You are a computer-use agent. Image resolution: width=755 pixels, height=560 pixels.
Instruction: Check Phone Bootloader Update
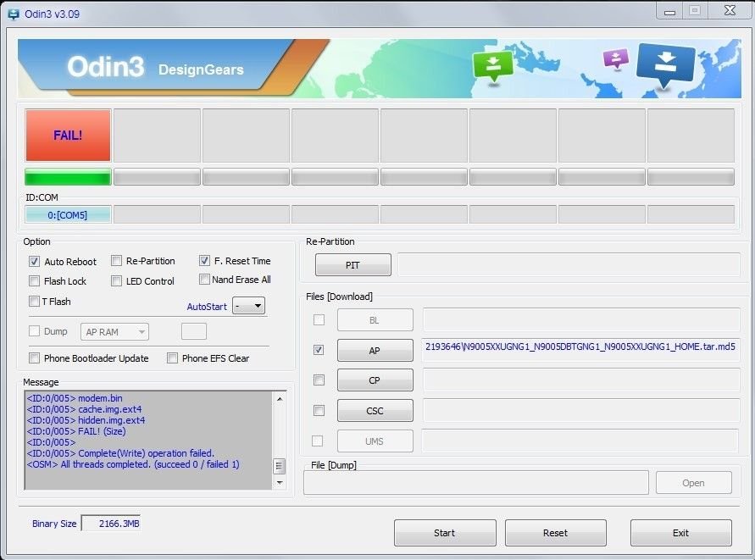[x=34, y=358]
